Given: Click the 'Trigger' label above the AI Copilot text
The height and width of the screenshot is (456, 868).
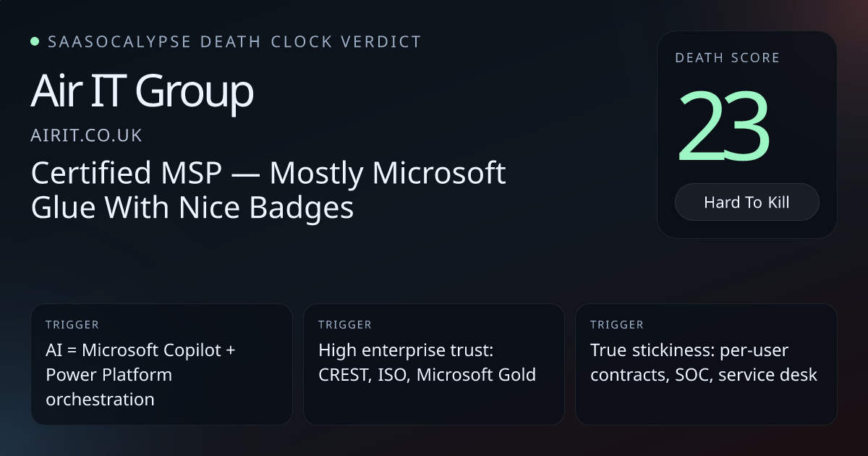Looking at the screenshot, I should 72,325.
